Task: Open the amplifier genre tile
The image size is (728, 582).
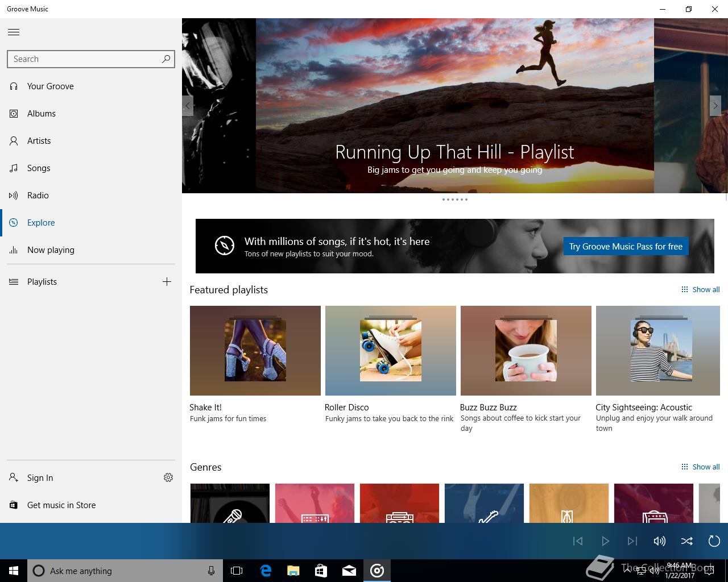Action: (653, 503)
